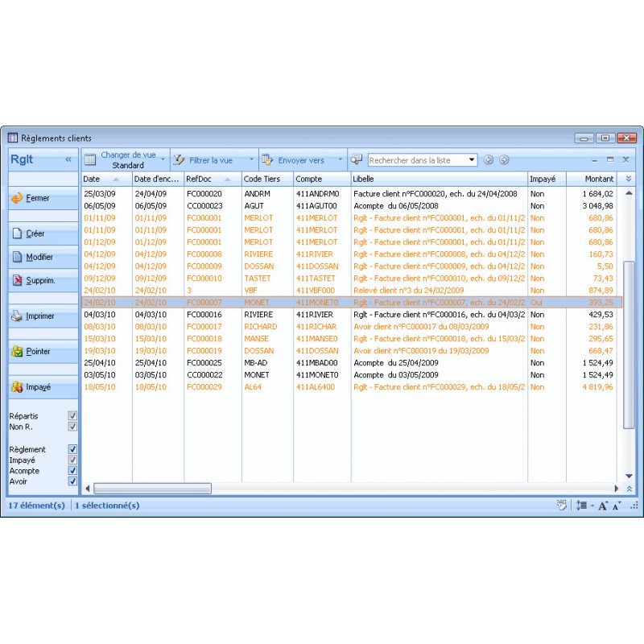Open the search field dropdown arrow
The image size is (644, 644).
click(x=472, y=159)
